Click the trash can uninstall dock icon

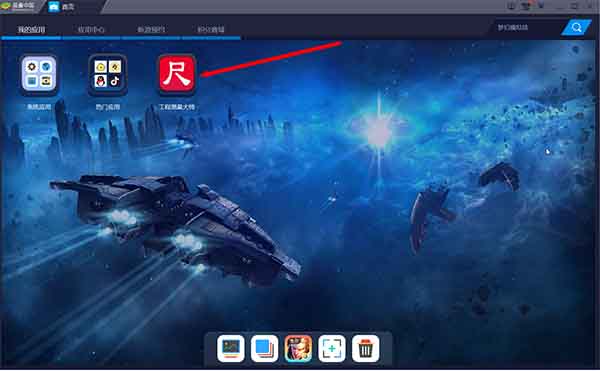pos(365,348)
